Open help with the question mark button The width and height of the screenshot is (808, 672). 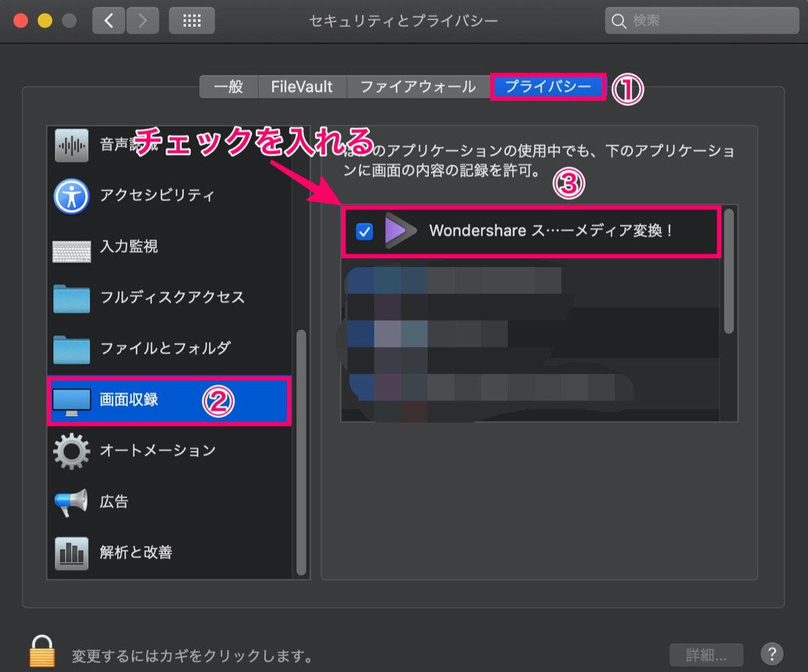coord(772,654)
